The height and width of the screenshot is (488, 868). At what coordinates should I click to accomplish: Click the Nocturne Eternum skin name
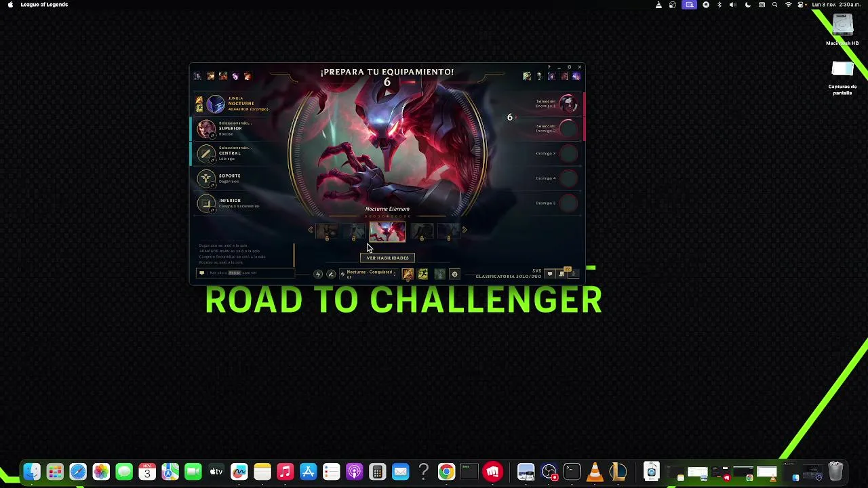click(387, 209)
